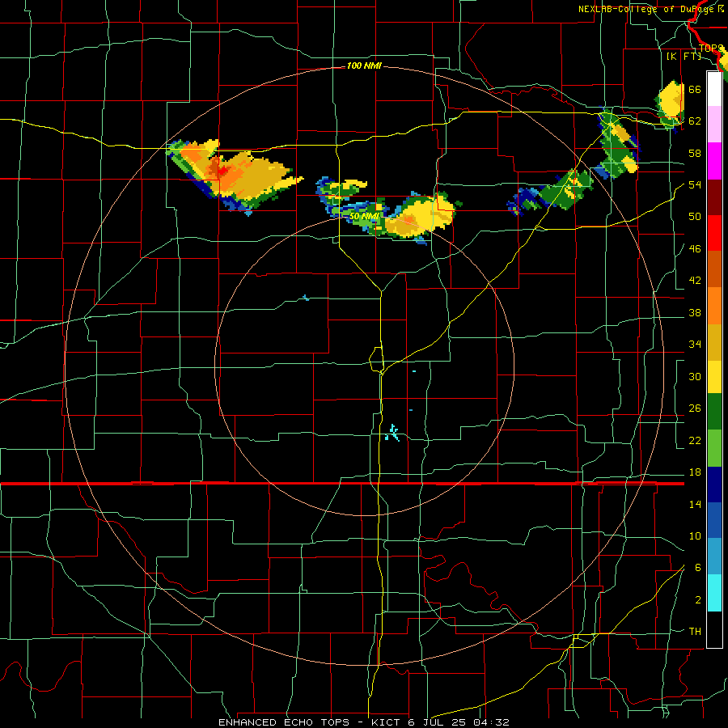Pick the light green legend swatch
The height and width of the screenshot is (728, 728).
714,448
